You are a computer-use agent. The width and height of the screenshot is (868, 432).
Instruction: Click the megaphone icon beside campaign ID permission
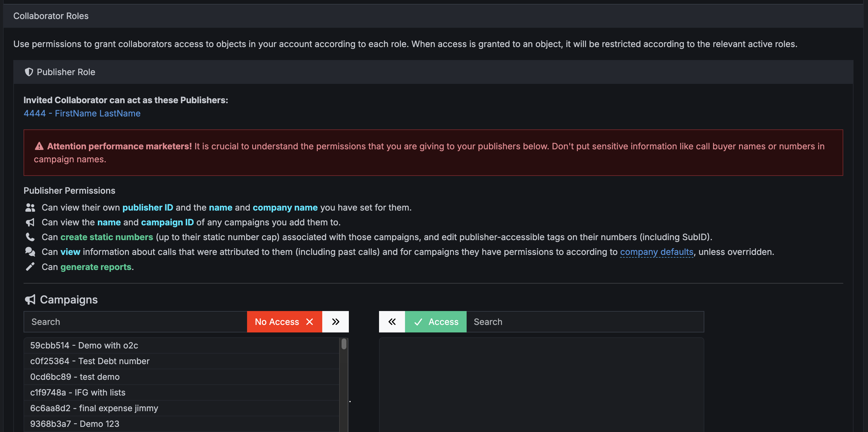pos(30,222)
